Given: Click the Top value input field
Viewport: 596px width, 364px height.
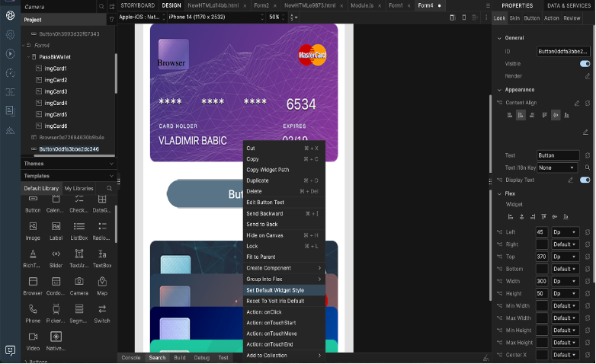Looking at the screenshot, I should coord(542,257).
